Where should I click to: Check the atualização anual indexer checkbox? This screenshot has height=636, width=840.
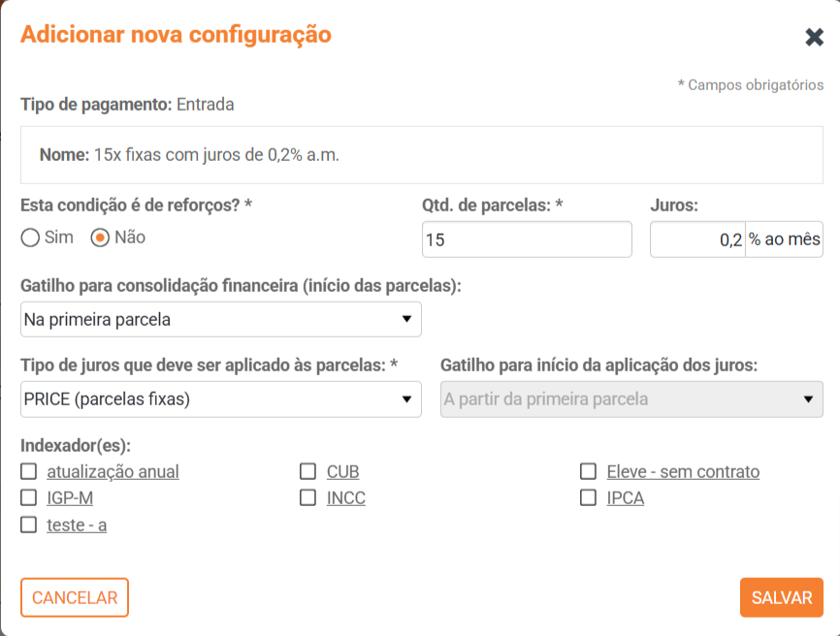click(29, 472)
